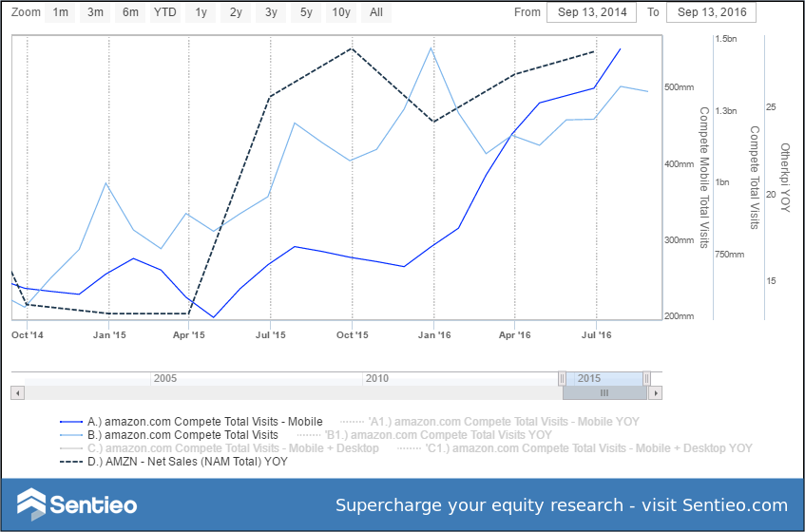Grab the navigator left range handle
805x532 pixels.
(x=562, y=379)
